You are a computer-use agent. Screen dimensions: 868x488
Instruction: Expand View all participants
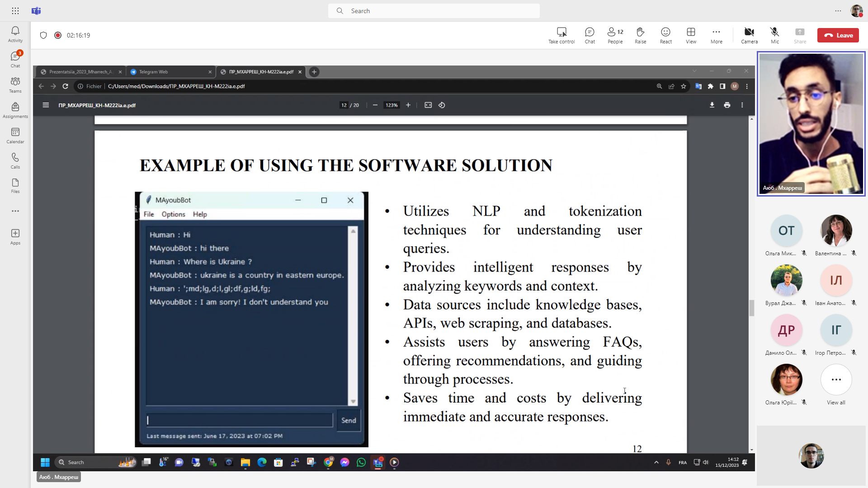[836, 385]
